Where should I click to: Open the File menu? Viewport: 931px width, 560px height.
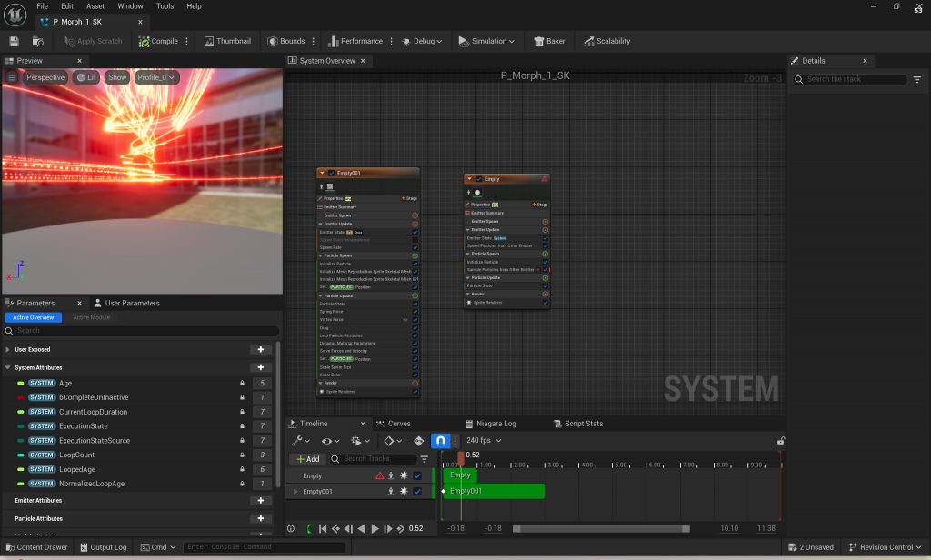pyautogui.click(x=42, y=6)
